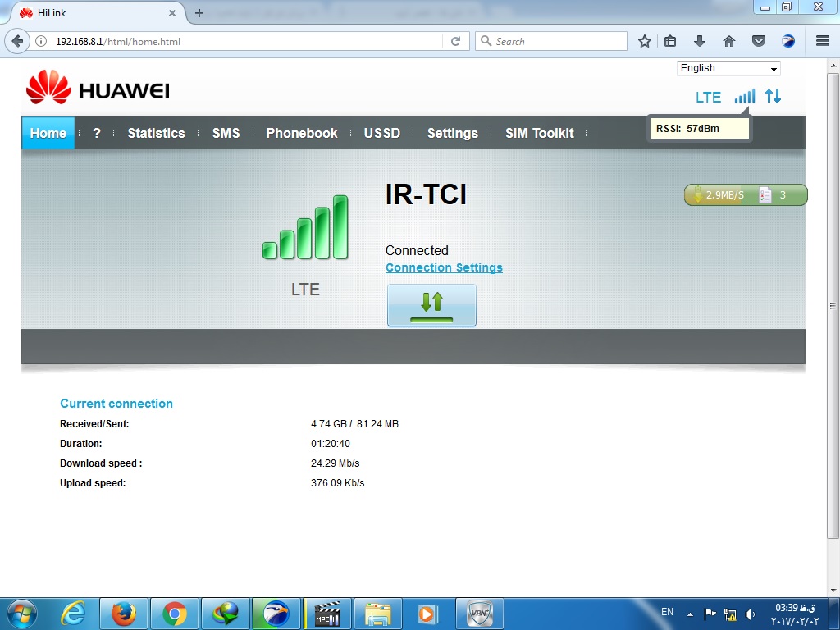This screenshot has height=630, width=840.
Task: Click the network tray icon
Action: (729, 614)
